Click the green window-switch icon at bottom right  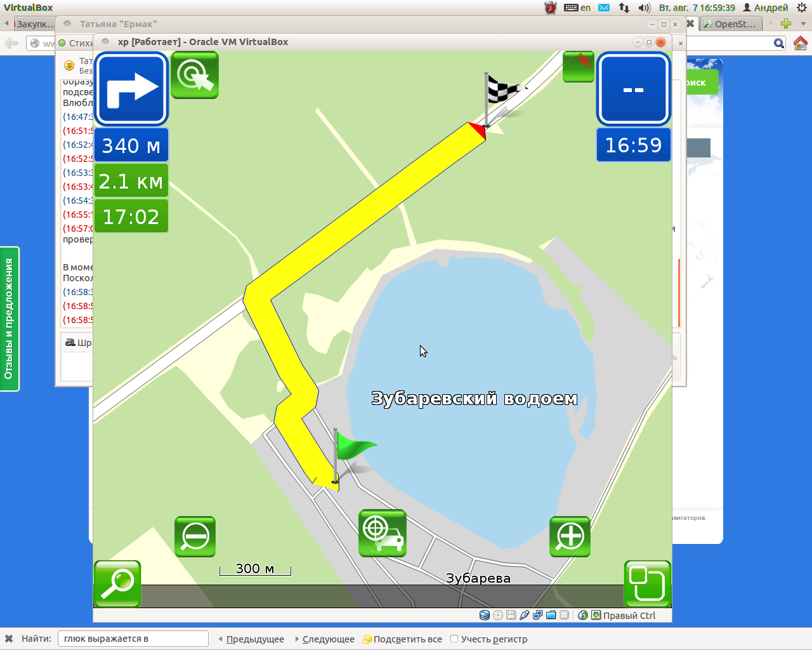647,583
